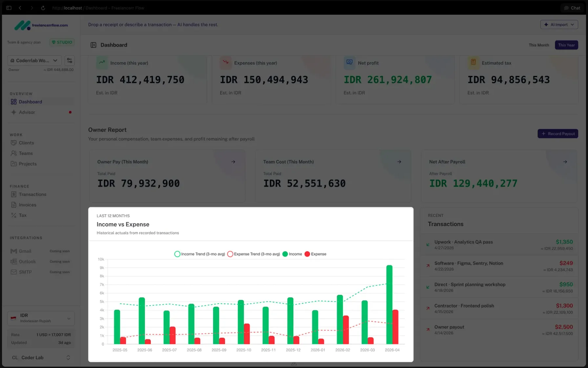This screenshot has height=368, width=588.
Task: Select the Clients handshake icon
Action: pos(14,143)
